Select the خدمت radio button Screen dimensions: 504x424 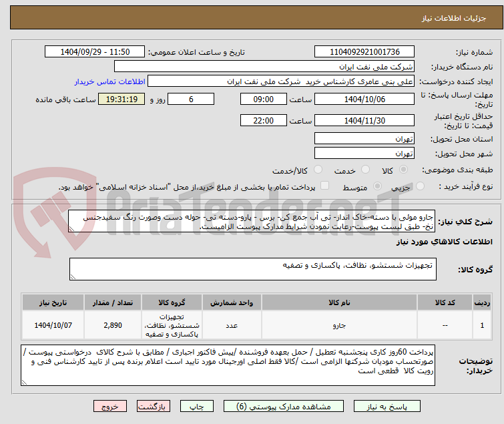365,170
